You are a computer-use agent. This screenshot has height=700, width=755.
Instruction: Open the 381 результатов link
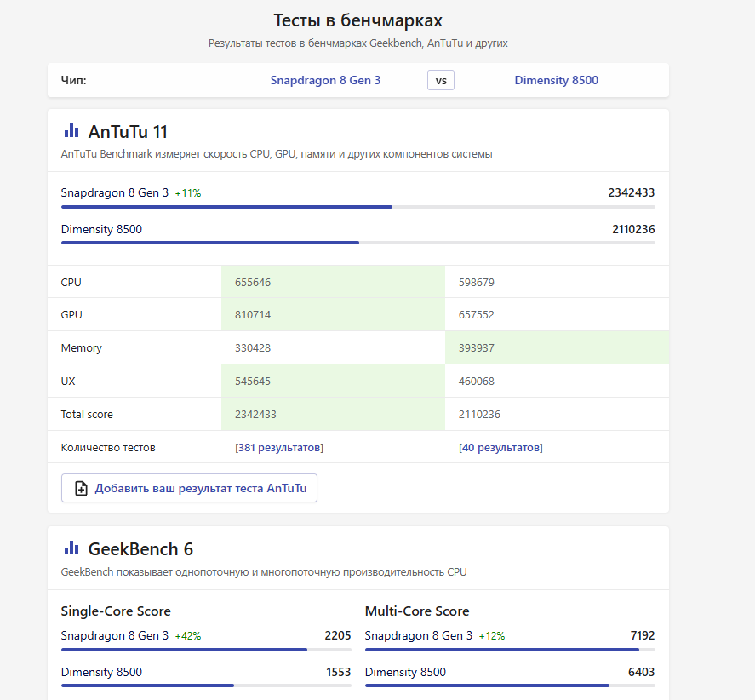tap(279, 448)
